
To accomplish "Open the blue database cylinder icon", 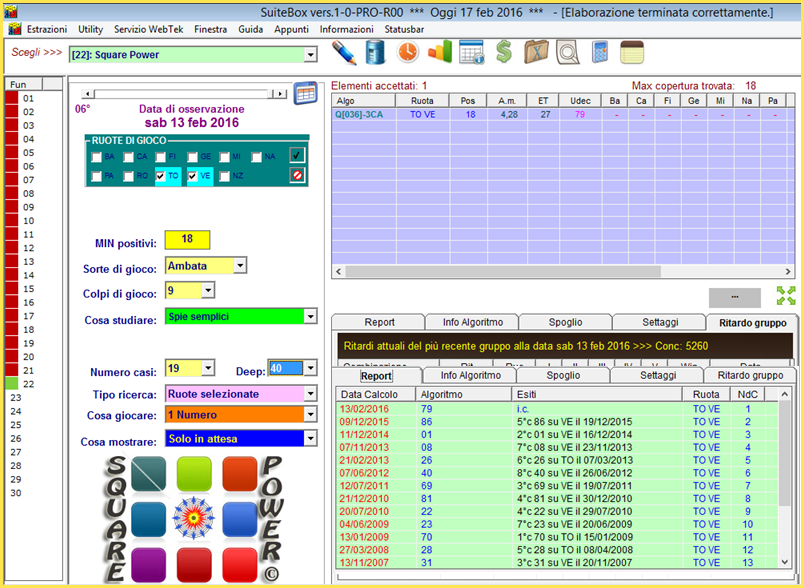I will pos(375,52).
